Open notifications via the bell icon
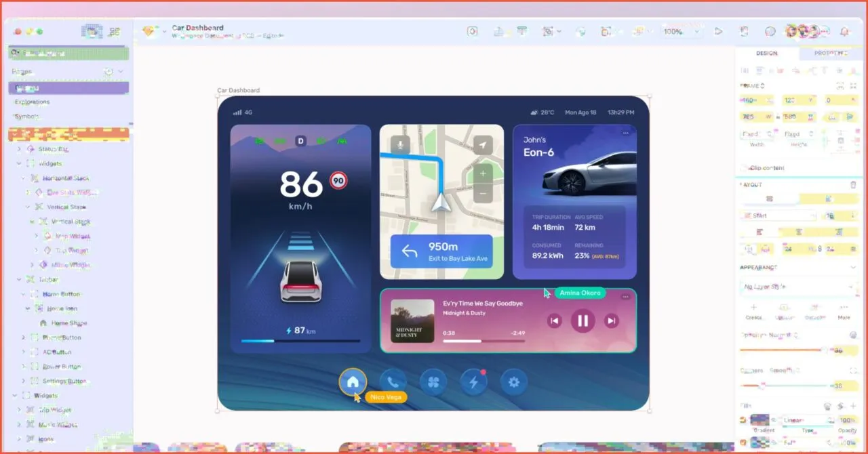The width and height of the screenshot is (868, 454). [x=844, y=31]
